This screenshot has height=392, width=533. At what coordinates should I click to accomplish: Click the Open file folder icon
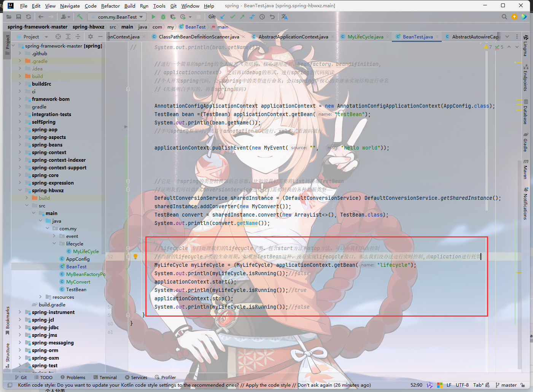point(9,17)
